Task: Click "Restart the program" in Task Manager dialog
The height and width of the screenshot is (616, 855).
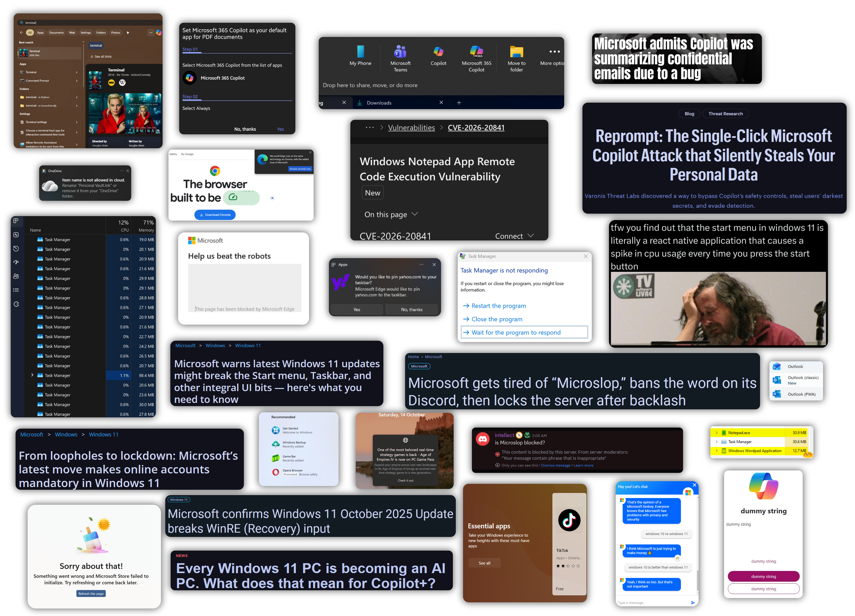Action: [498, 306]
